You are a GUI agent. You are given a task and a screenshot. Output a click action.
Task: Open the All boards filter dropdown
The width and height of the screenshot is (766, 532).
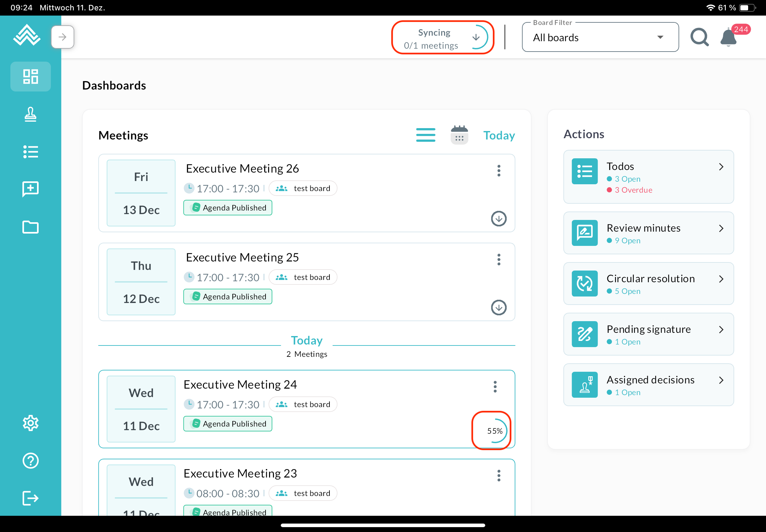point(600,37)
